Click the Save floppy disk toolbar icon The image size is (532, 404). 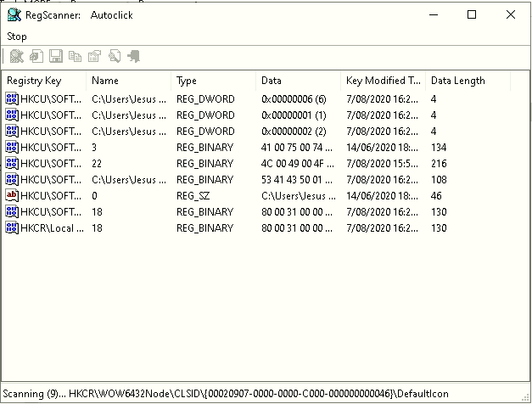56,56
